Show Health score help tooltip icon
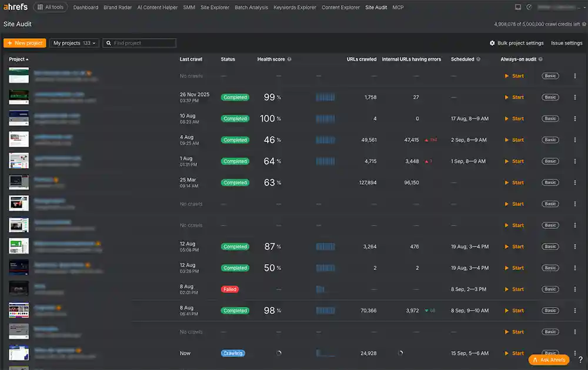Image resolution: width=588 pixels, height=370 pixels. (289, 59)
